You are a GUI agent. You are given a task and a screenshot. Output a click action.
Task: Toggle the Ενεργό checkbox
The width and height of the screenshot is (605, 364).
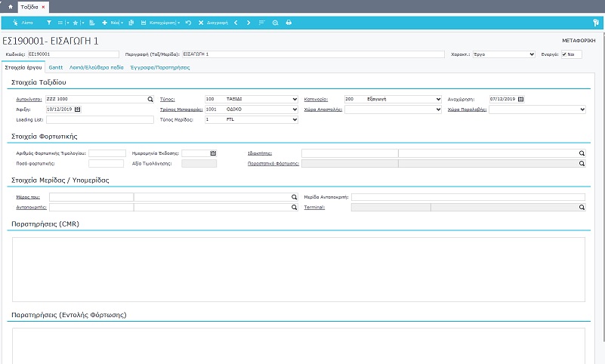point(564,54)
